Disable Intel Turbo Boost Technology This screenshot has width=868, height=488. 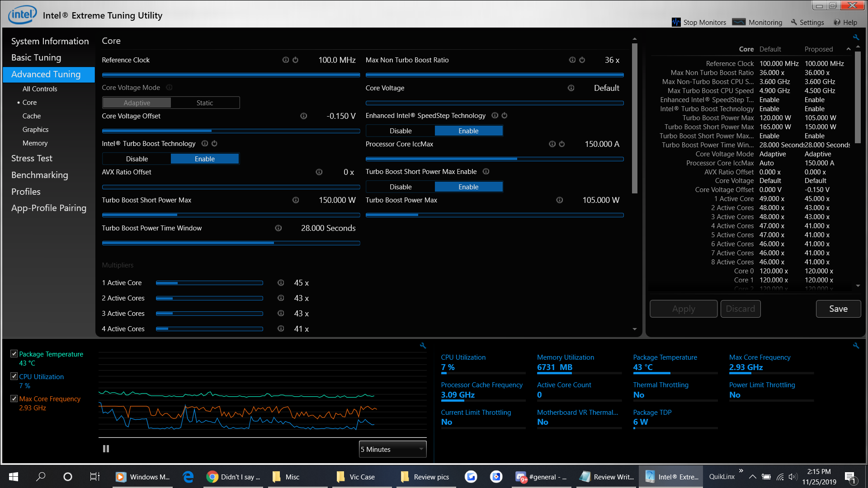(x=137, y=159)
